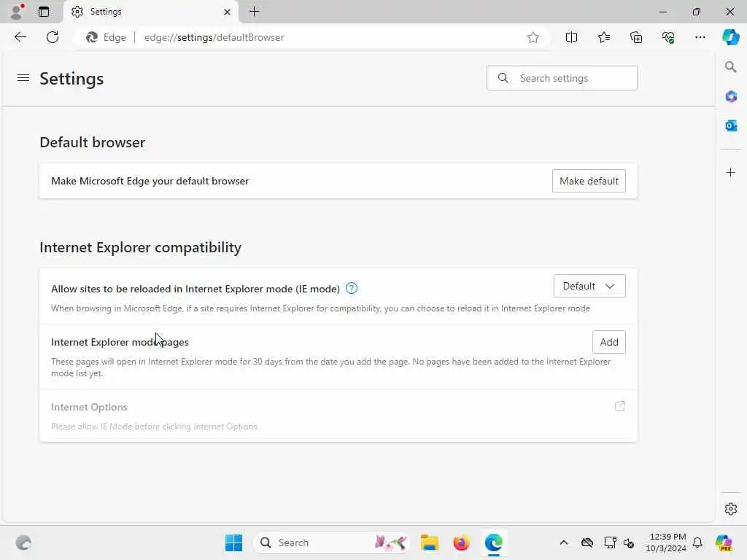Open Copilot preview in taskbar
747x560 pixels.
click(724, 542)
